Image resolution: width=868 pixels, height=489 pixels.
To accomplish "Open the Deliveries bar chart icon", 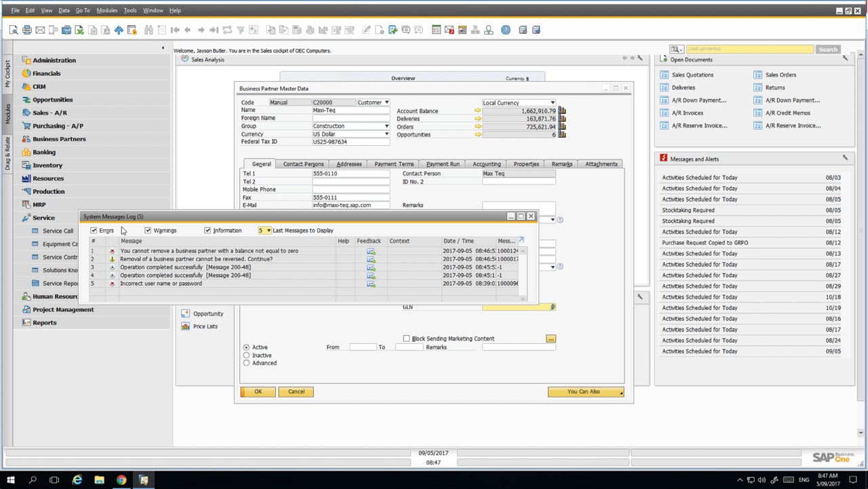I will pyautogui.click(x=562, y=119).
